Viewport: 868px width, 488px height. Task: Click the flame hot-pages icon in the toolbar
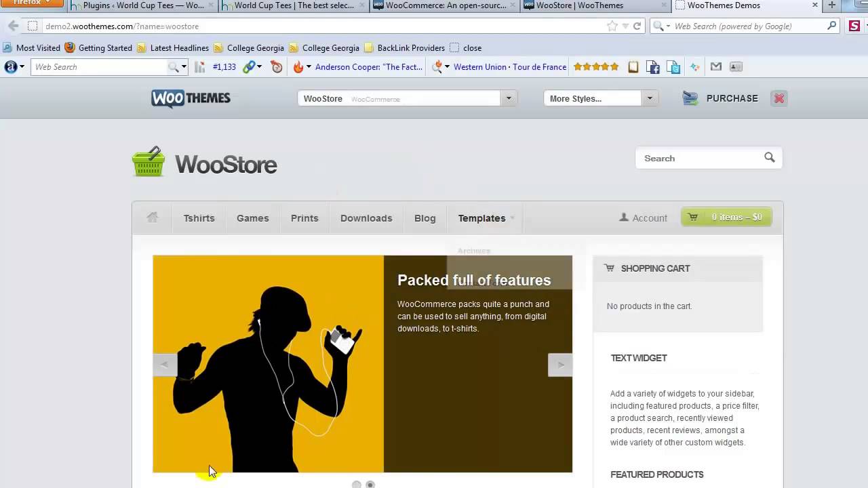[298, 66]
